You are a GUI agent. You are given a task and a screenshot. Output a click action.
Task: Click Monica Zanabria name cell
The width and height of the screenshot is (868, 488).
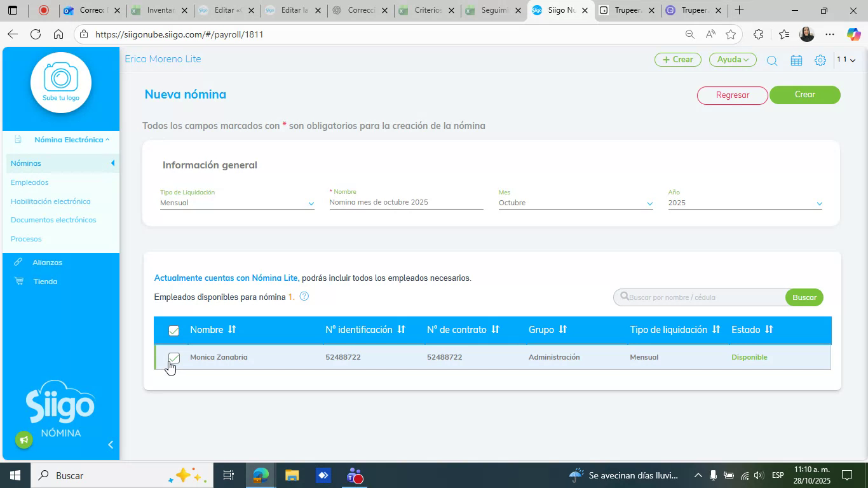219,357
